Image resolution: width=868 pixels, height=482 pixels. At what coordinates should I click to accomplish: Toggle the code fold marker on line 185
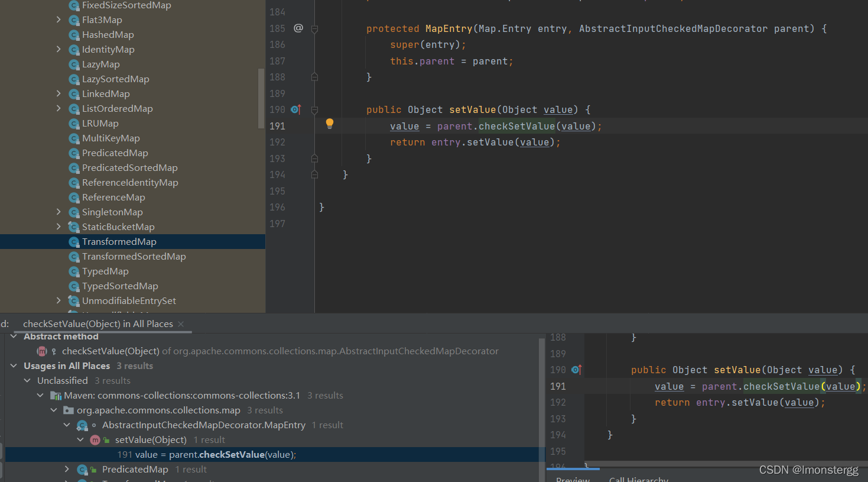click(314, 29)
